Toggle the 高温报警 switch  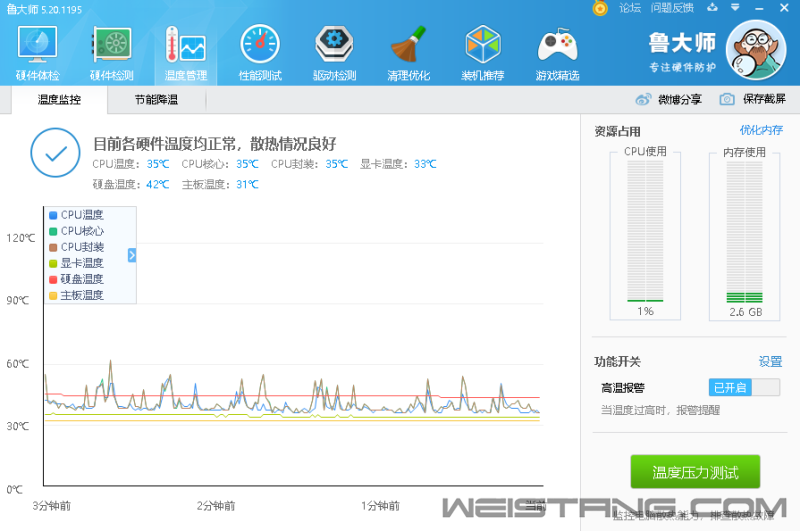coord(744,387)
